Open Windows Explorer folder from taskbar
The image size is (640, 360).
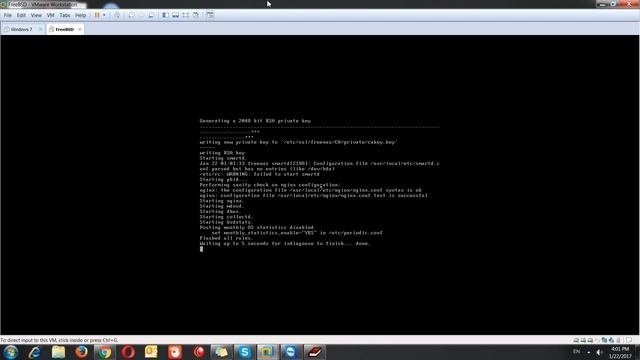tap(58, 352)
